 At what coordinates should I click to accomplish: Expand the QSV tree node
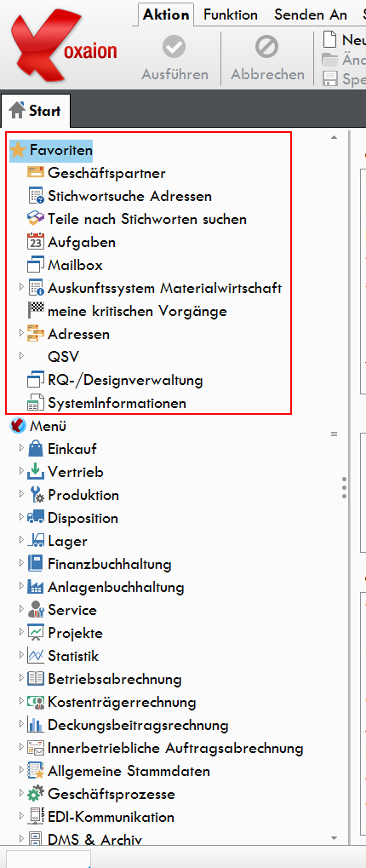click(x=21, y=357)
